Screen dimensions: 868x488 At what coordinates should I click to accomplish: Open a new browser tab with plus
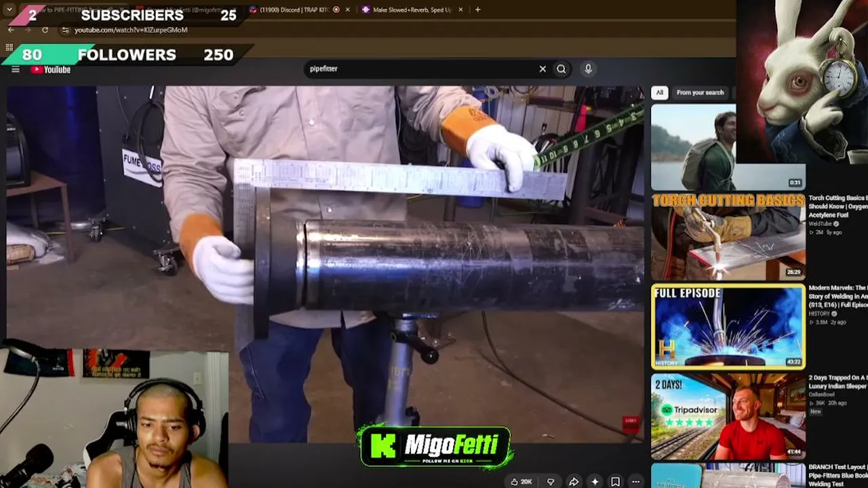(x=477, y=9)
